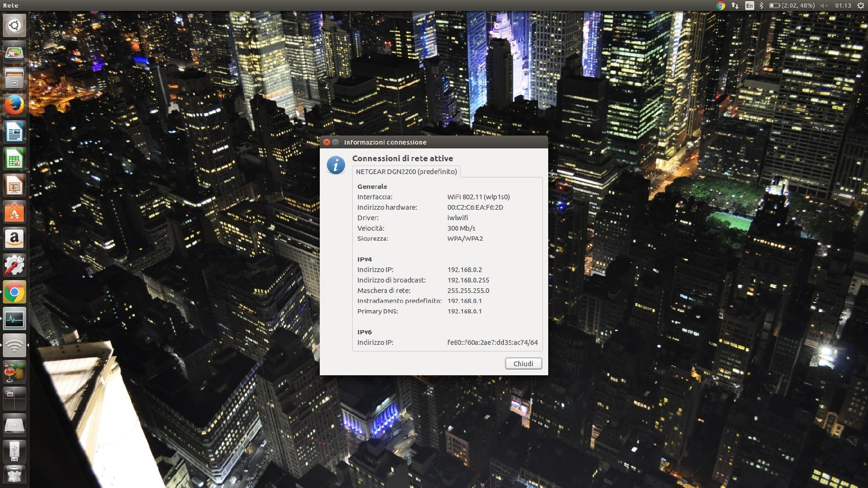The width and height of the screenshot is (868, 488).
Task: Switch to Google Chrome in the launcher
Action: [x=14, y=292]
